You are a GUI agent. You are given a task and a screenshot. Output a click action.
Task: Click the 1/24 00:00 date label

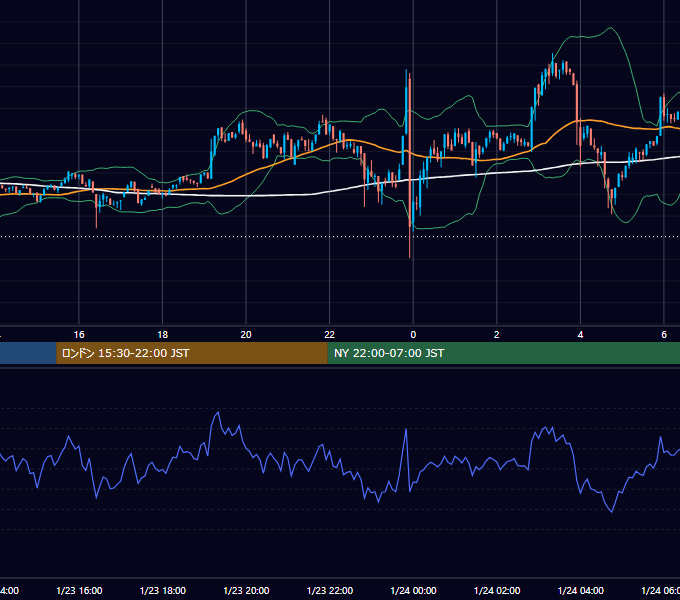tap(413, 590)
